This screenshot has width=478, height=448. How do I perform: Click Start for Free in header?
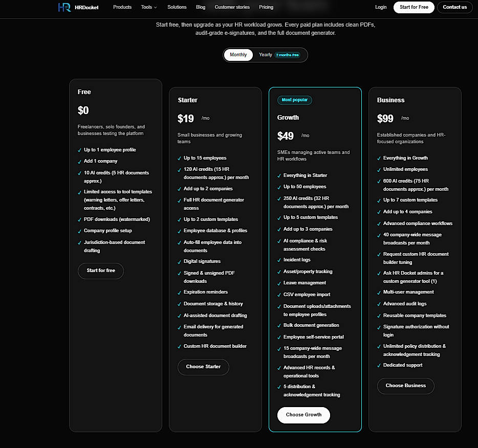[414, 7]
